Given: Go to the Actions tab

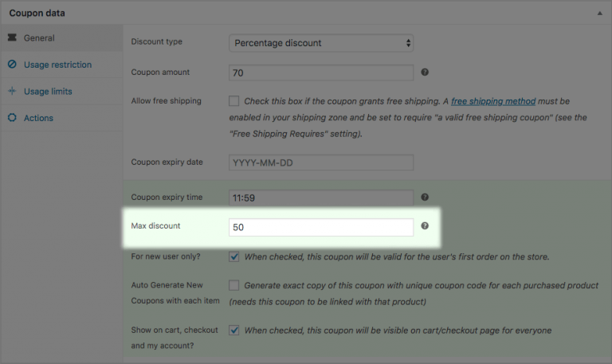Looking at the screenshot, I should point(38,118).
